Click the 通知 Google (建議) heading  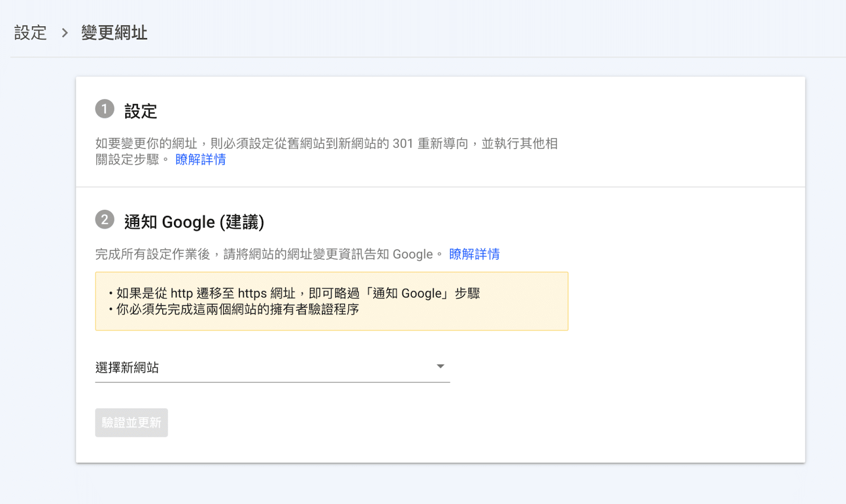pos(194,222)
